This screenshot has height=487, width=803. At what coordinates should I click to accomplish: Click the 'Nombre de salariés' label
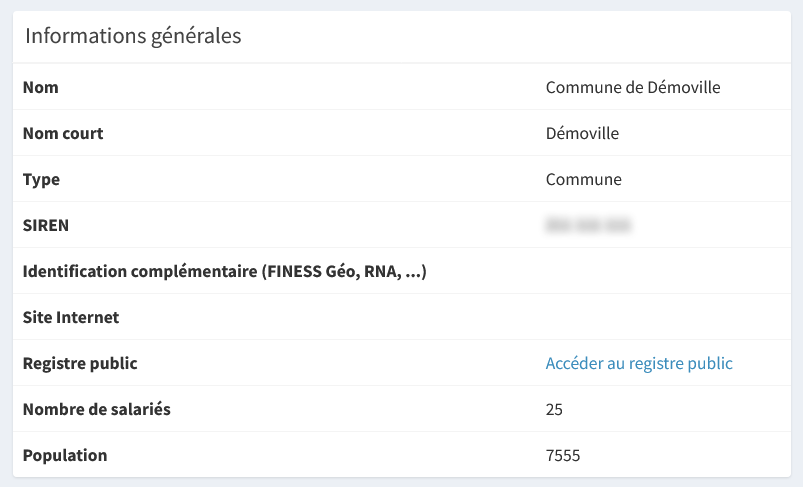(97, 410)
